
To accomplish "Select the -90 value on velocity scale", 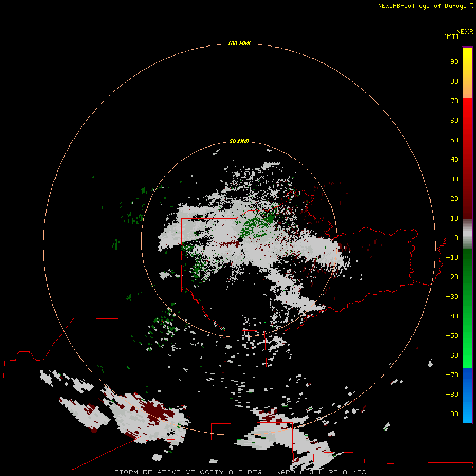I will [452, 414].
